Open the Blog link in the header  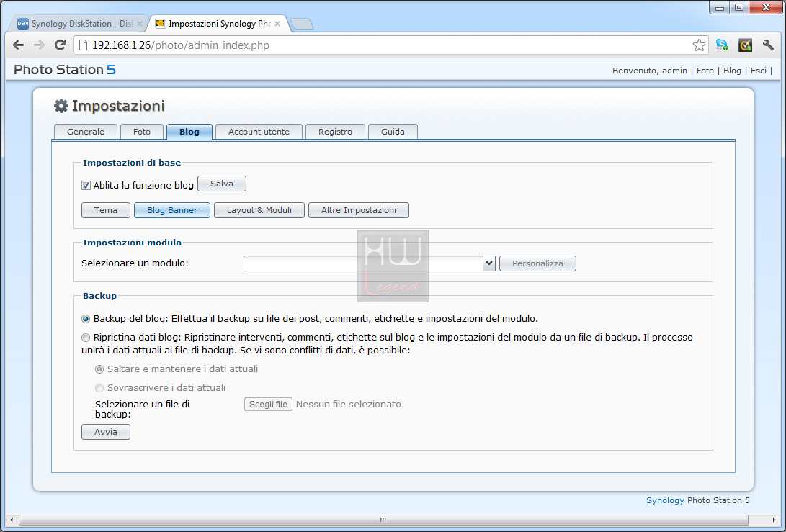733,71
